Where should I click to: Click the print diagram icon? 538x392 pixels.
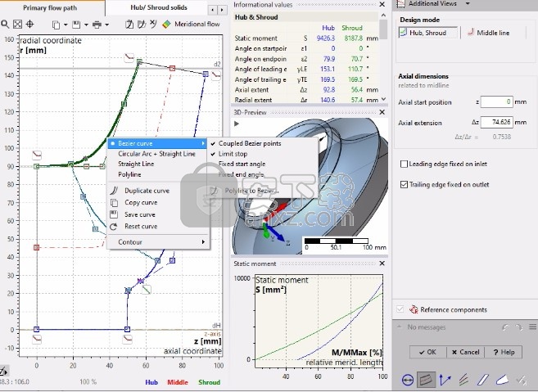point(97,25)
